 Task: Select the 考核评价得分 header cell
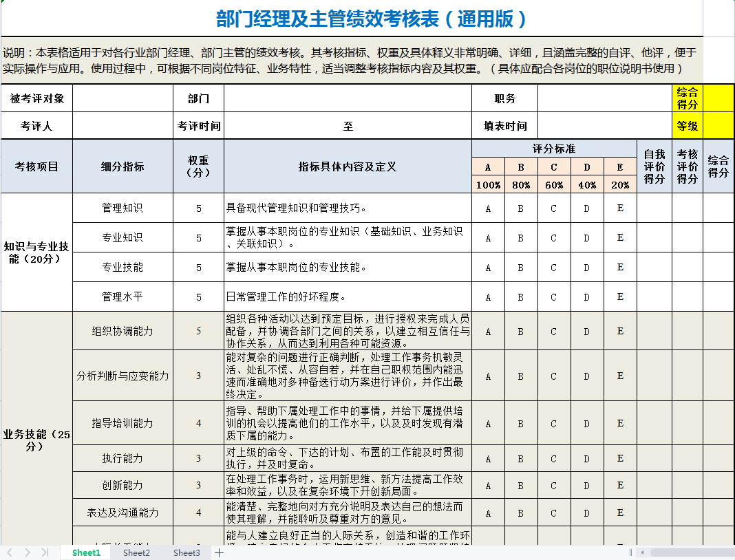[x=688, y=166]
